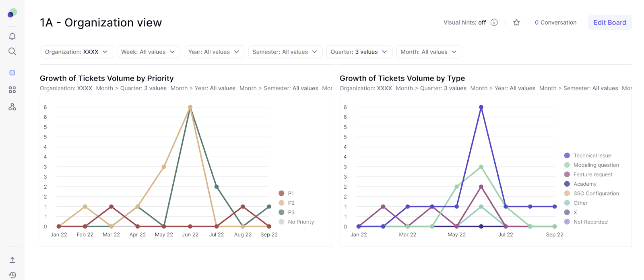Open the 0 Conversation link
The width and height of the screenshot is (644, 280).
(555, 23)
